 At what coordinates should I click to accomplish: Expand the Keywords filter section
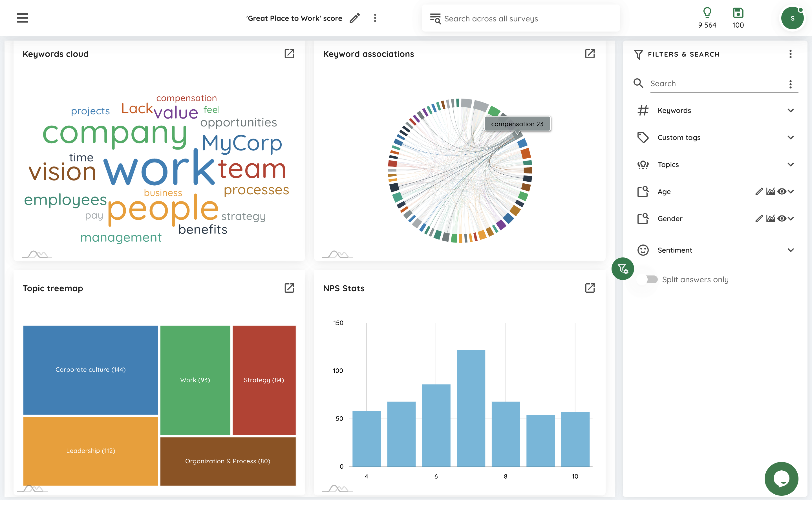[791, 110]
